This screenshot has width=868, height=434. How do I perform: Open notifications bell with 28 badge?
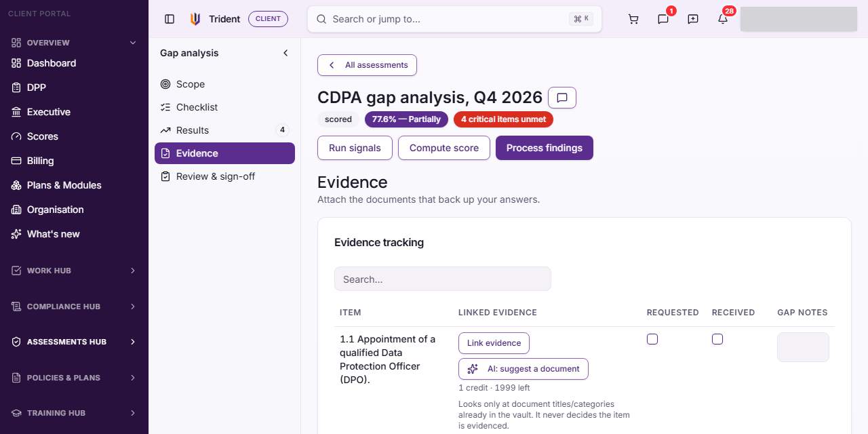pos(723,19)
